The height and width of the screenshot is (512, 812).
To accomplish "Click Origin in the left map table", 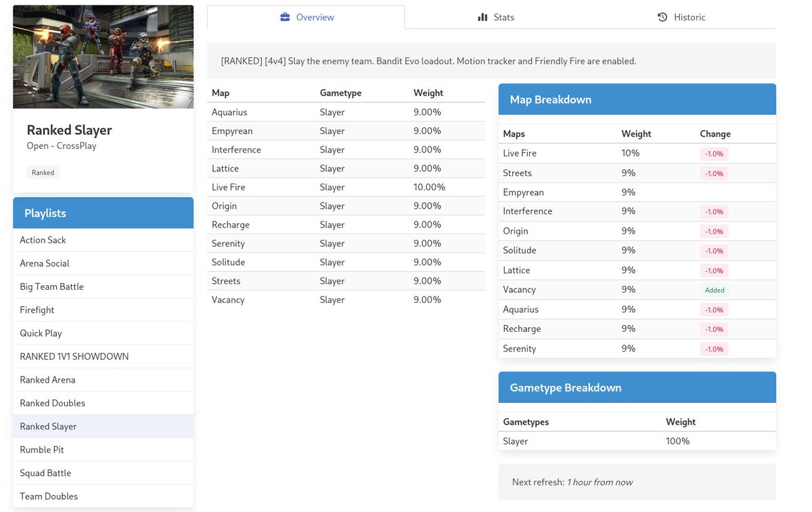I will click(225, 206).
